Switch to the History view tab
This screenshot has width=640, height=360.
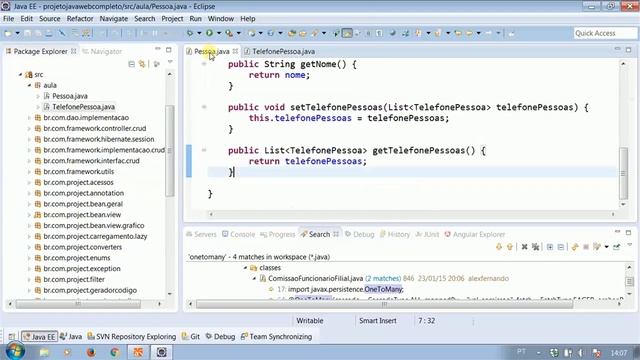[395, 235]
